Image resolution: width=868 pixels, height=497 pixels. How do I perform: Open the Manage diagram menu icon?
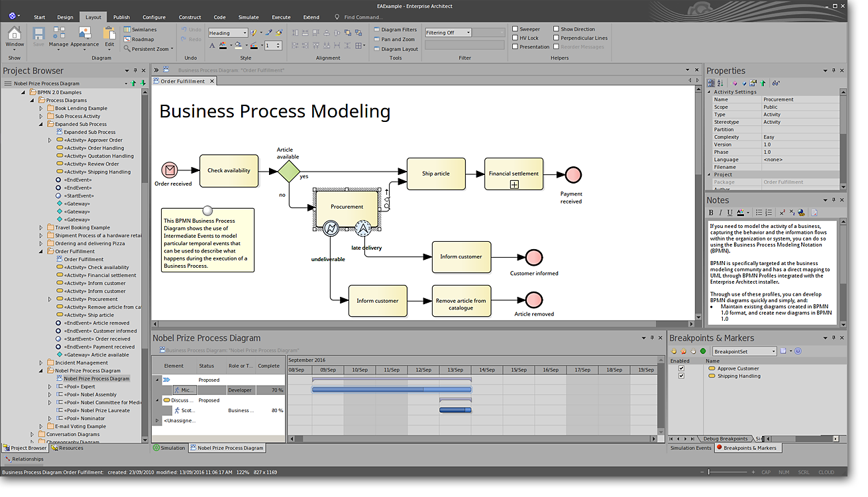pyautogui.click(x=58, y=36)
